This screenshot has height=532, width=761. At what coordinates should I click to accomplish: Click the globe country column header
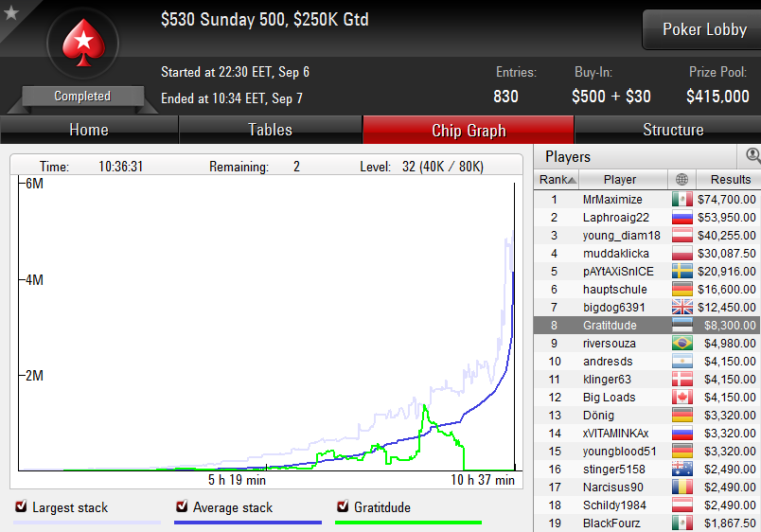681,180
